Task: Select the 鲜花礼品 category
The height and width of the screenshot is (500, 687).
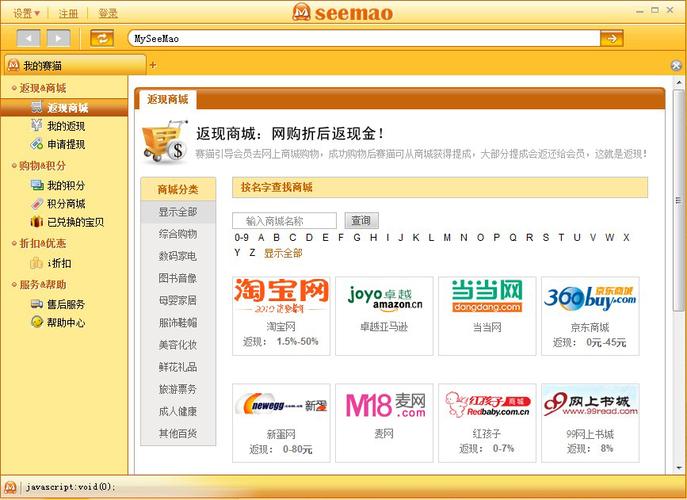Action: coord(178,367)
